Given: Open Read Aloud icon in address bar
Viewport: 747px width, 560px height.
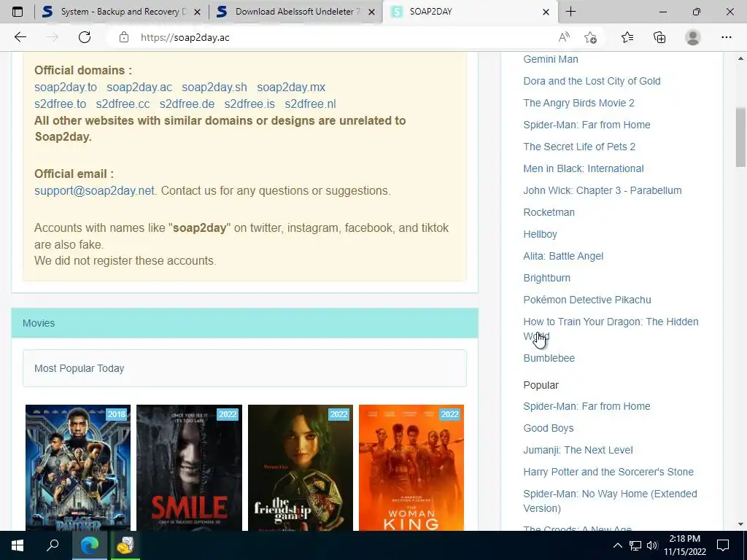Looking at the screenshot, I should click(x=564, y=37).
